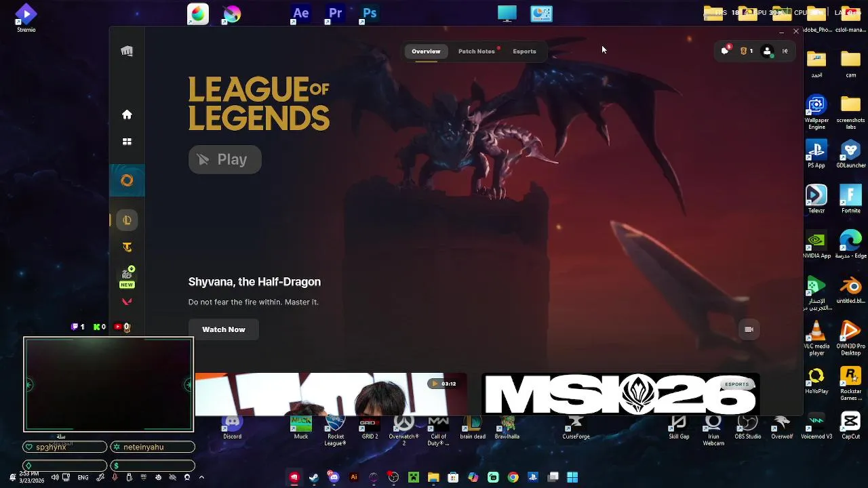Open the MSI 26 esports news card
The image size is (868, 488).
pyautogui.click(x=620, y=394)
